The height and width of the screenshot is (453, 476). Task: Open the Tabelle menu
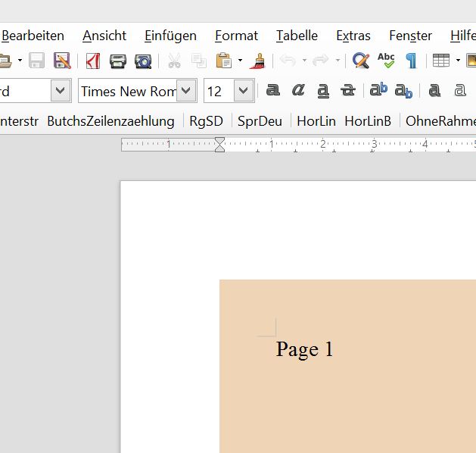tap(297, 36)
